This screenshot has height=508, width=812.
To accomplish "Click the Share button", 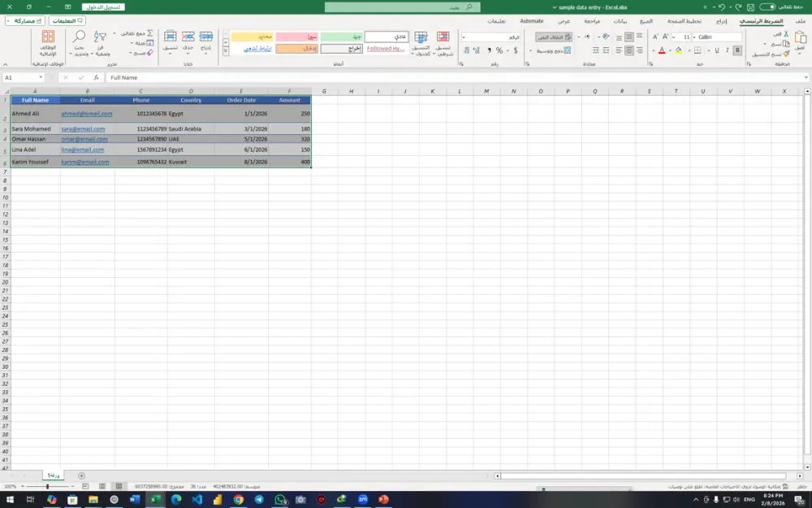I will click(x=24, y=20).
